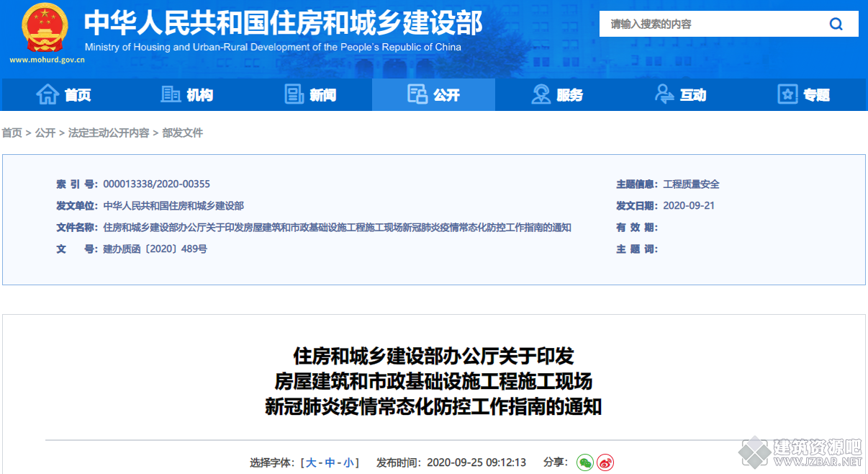
Task: Go to 首页 in the breadcrumb
Action: 12,133
